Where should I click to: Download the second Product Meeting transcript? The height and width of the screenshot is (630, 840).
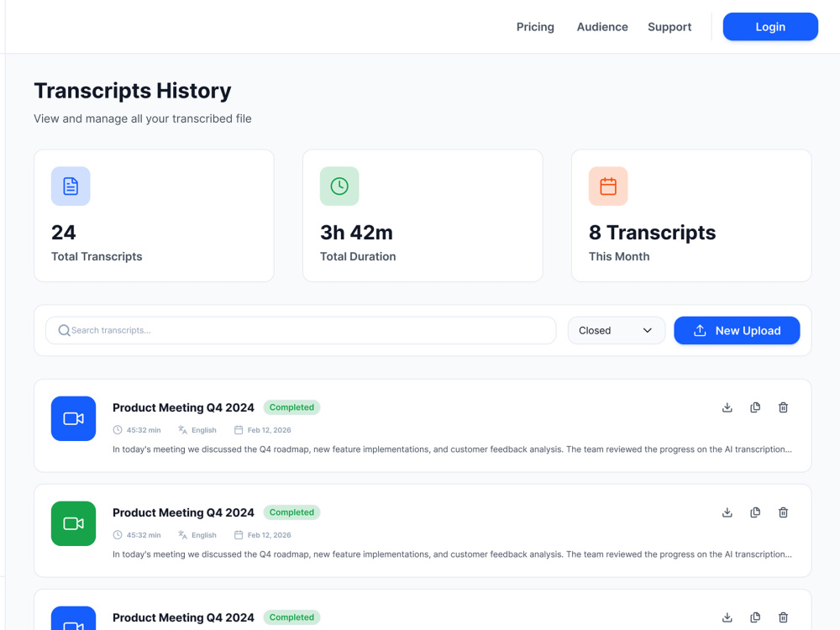click(x=727, y=512)
